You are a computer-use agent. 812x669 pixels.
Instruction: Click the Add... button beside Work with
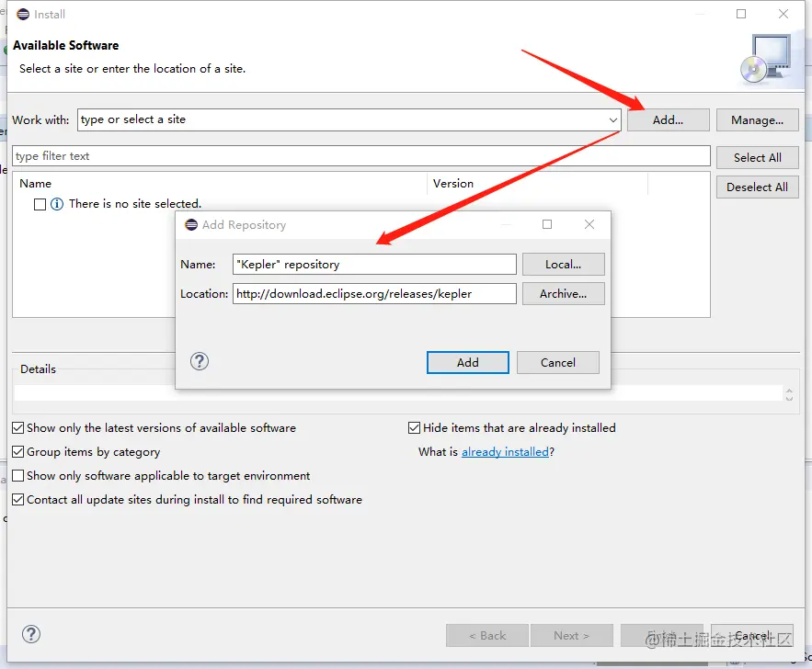coord(668,120)
